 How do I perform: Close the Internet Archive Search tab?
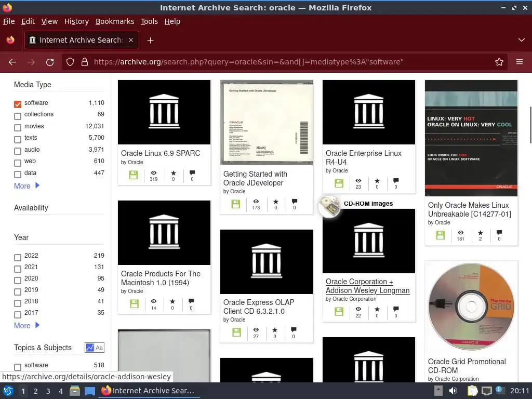tap(131, 40)
